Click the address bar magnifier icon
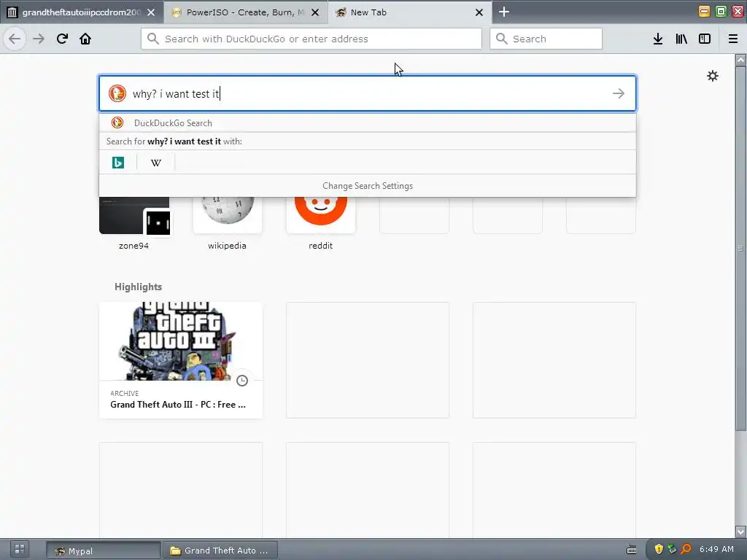Viewport: 747px width, 560px height. 152,39
